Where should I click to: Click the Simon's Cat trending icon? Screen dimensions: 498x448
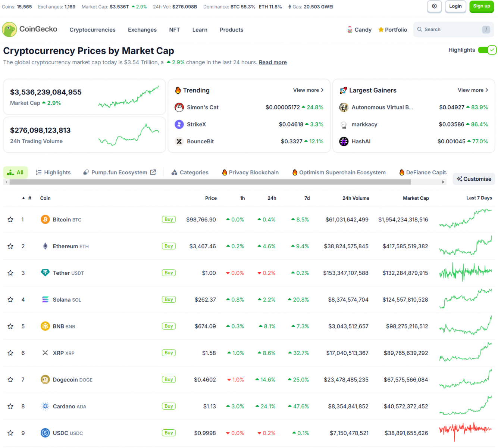pyautogui.click(x=179, y=108)
